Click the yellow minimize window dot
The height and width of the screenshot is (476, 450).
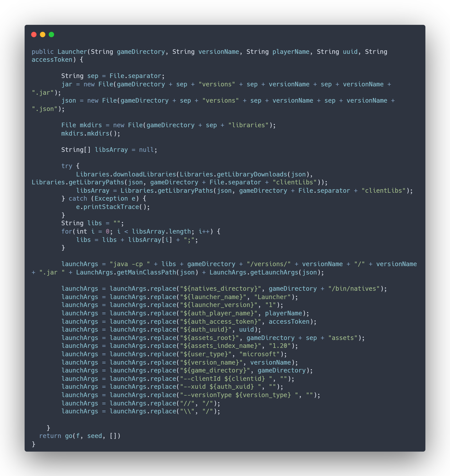[x=43, y=35]
